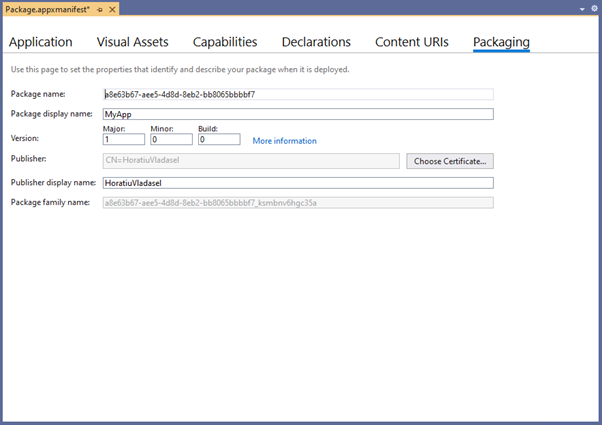Click the disabled Publisher field
Screen dimensions: 602x425
pyautogui.click(x=251, y=161)
